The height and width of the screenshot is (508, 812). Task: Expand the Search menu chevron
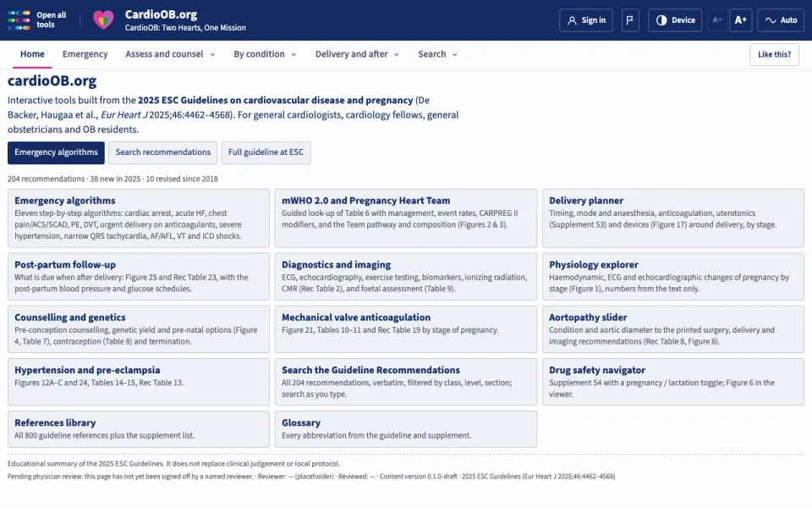pyautogui.click(x=455, y=54)
